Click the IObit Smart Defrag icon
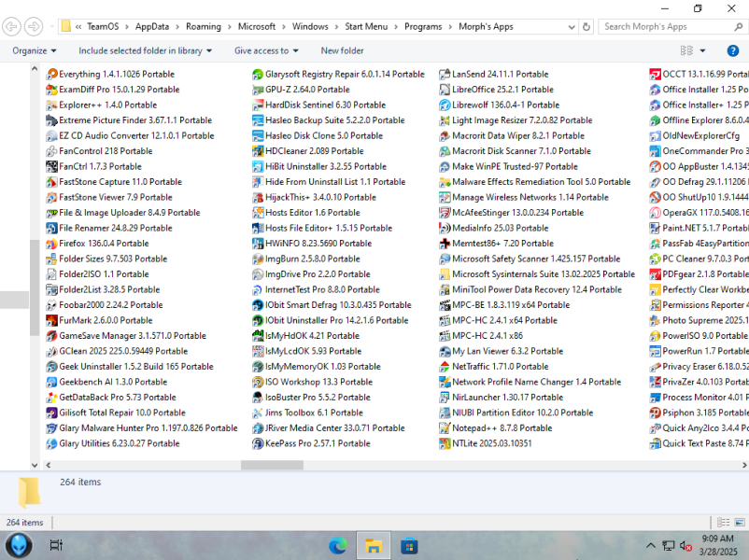This screenshot has width=749, height=560. (258, 305)
